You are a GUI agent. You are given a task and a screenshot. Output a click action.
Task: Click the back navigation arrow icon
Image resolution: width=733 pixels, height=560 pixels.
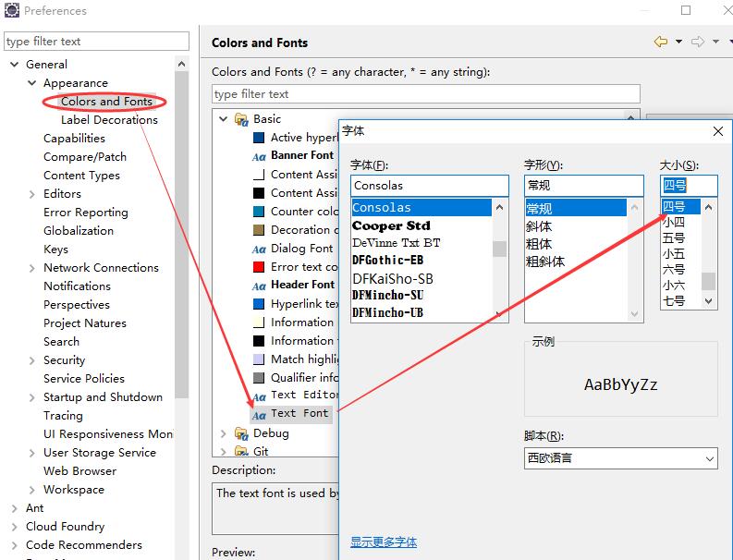(x=661, y=42)
